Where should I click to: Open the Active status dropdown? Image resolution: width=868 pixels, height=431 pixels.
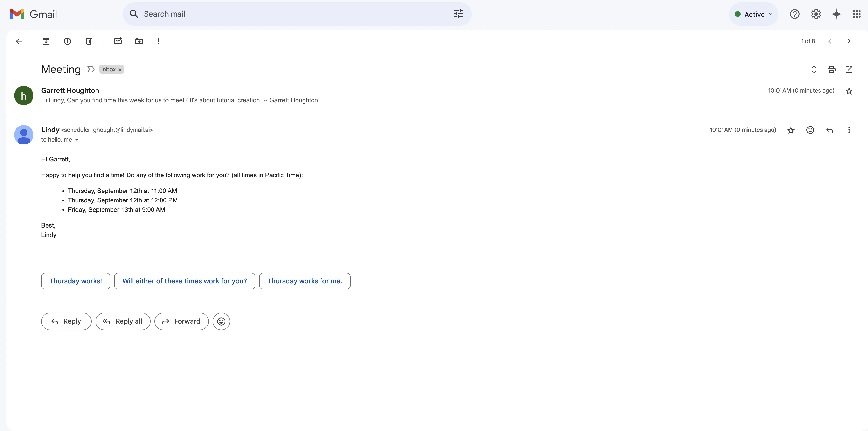(754, 14)
